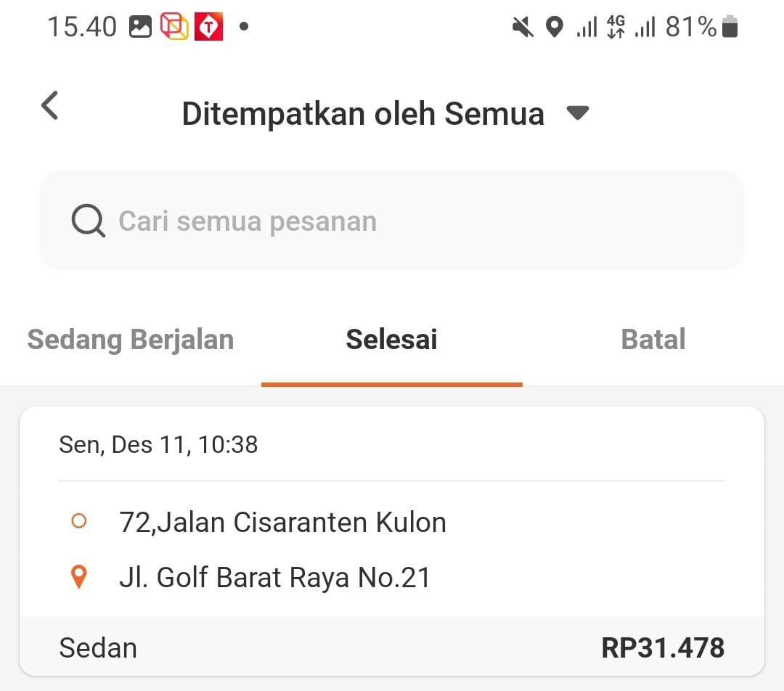Screen dimensions: 784x691
Task: Tap the back arrow icon
Action: click(x=49, y=106)
